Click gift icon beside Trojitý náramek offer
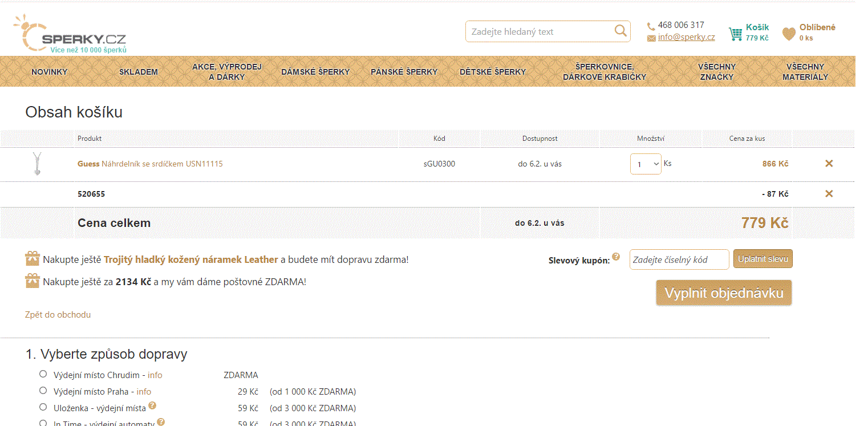Viewport: 868px width, 426px height. 33,259
